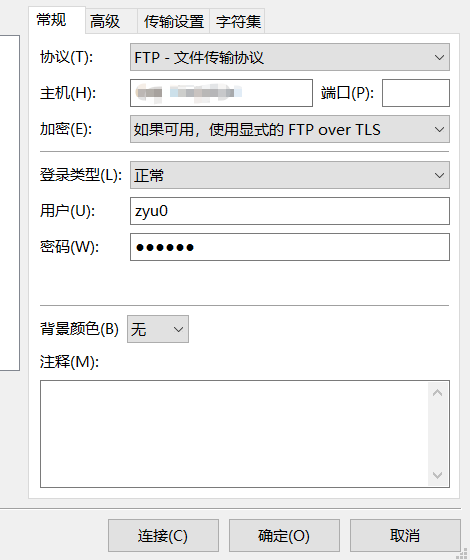Click the 用户 username field containing zyu0

[290, 211]
